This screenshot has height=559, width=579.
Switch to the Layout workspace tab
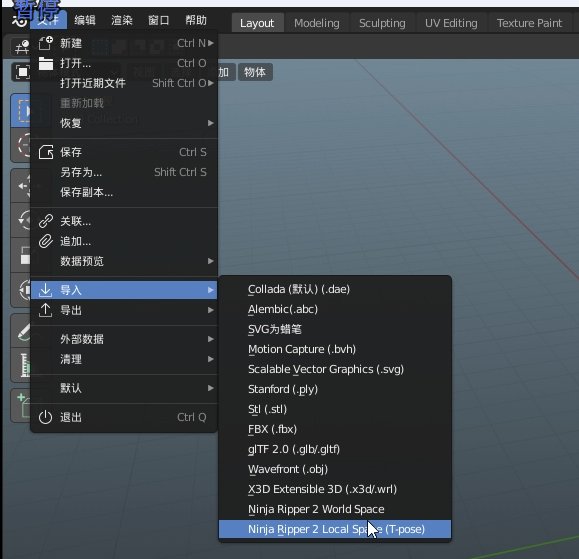pyautogui.click(x=257, y=23)
